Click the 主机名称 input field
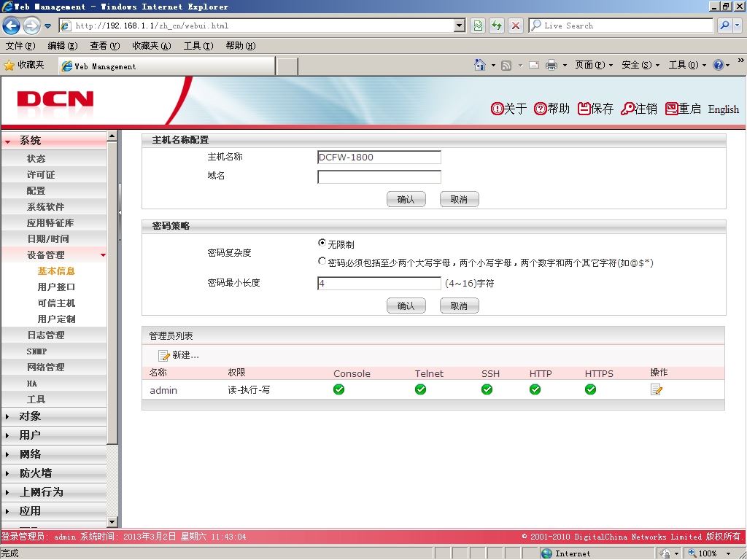This screenshot has width=747, height=560. [x=379, y=157]
